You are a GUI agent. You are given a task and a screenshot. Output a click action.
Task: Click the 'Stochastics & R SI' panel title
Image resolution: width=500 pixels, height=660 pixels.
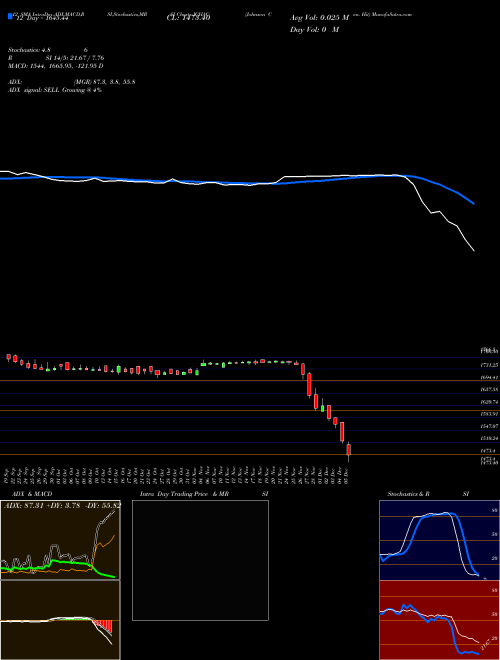click(428, 494)
